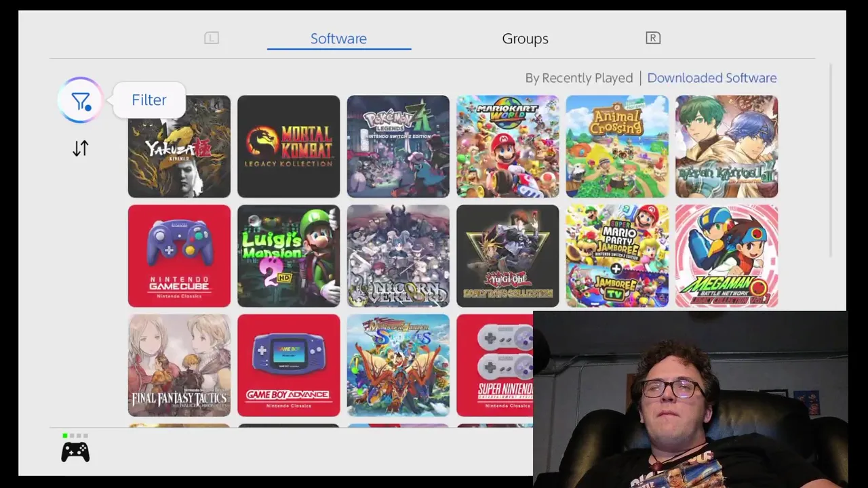
Task: Switch to the Software tab
Action: 338,39
